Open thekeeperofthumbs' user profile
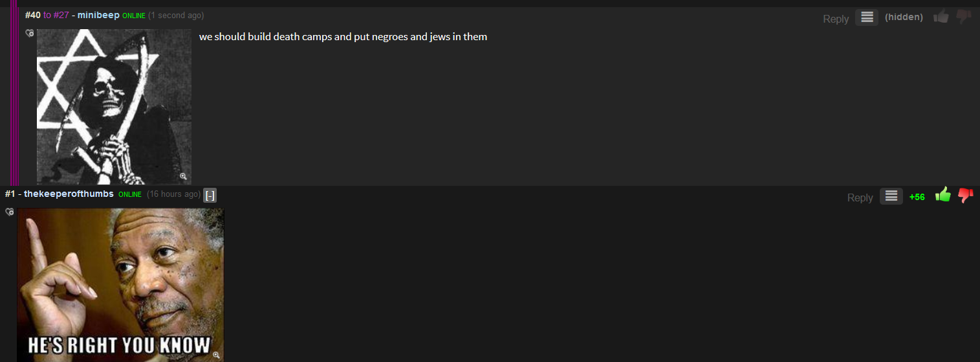The image size is (980, 362). [x=69, y=194]
